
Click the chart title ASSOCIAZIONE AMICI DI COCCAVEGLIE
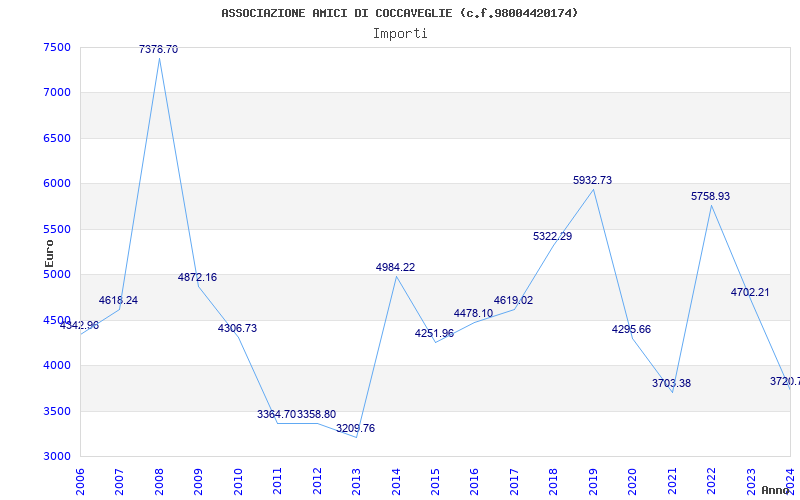[x=399, y=13]
